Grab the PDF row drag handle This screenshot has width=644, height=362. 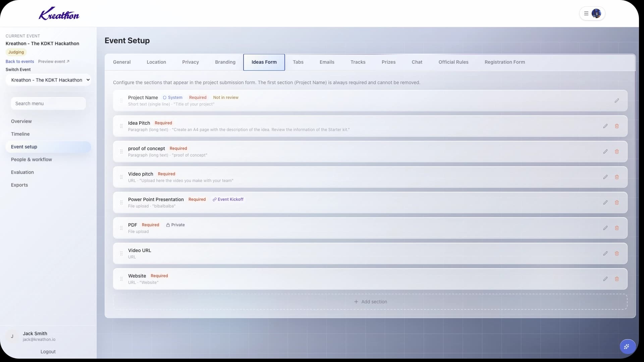[x=121, y=228]
